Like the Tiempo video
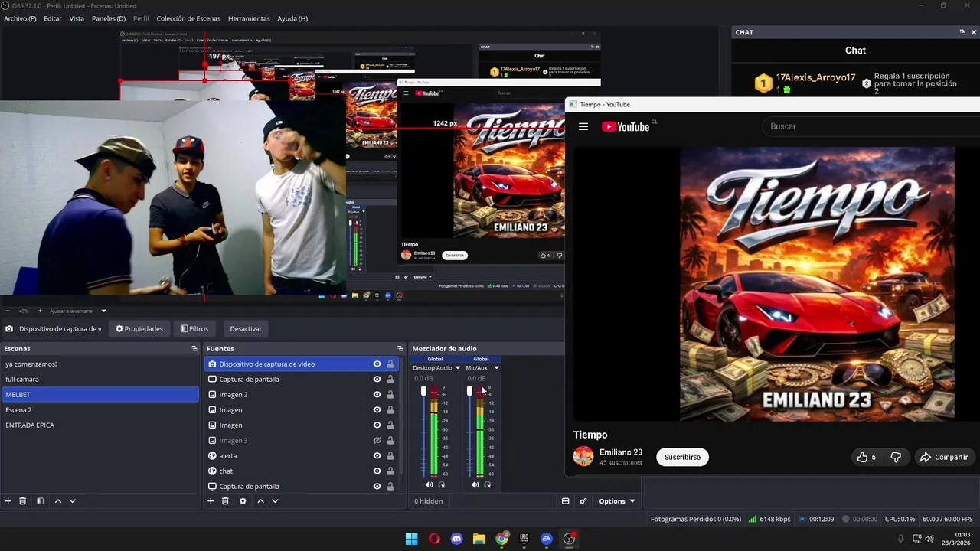This screenshot has height=551, width=980. pos(867,457)
